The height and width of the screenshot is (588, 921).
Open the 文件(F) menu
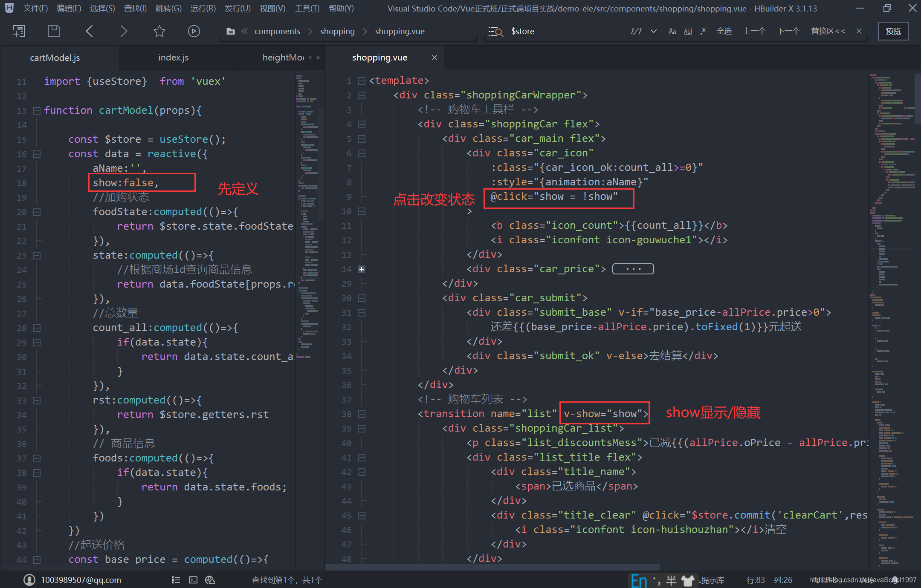pos(35,8)
